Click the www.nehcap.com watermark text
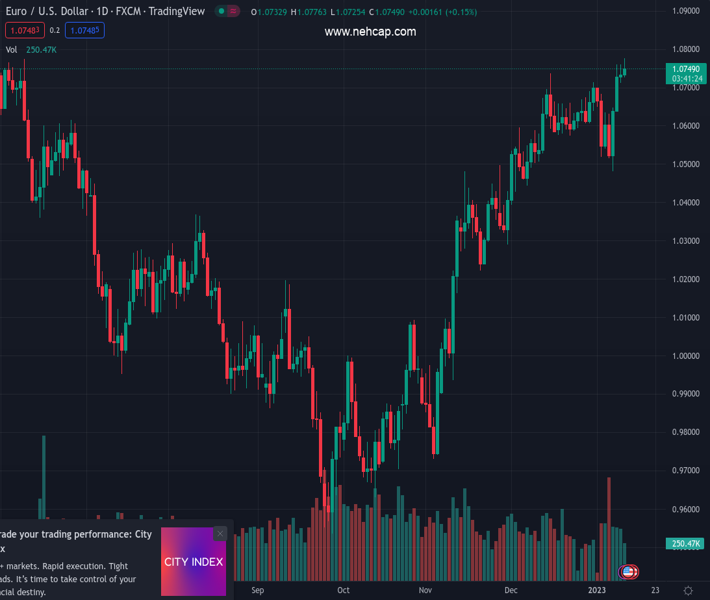Image resolution: width=710 pixels, height=600 pixels. [370, 32]
